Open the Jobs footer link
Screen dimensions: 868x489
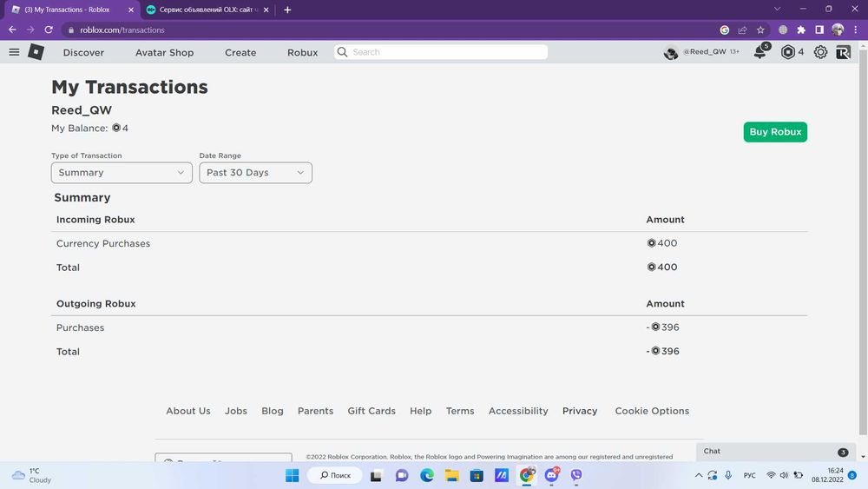pos(236,411)
